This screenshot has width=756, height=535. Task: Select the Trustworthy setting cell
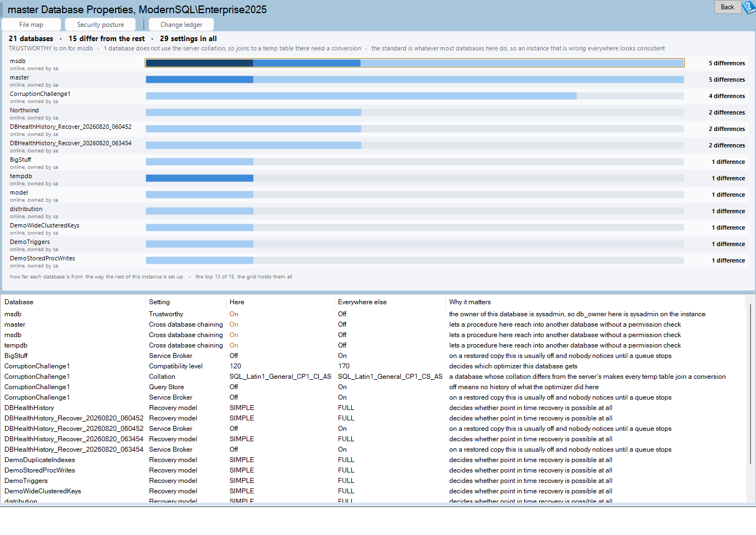coord(166,314)
